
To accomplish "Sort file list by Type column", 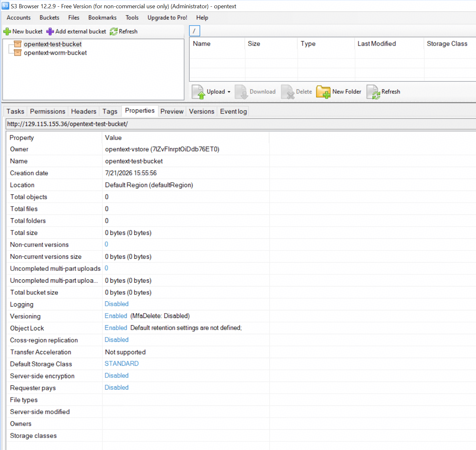I will (x=326, y=44).
